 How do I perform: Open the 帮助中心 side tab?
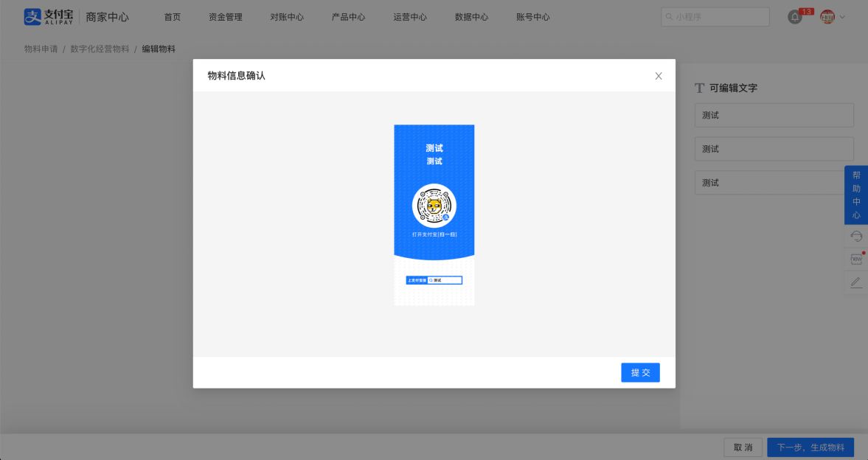(855, 195)
